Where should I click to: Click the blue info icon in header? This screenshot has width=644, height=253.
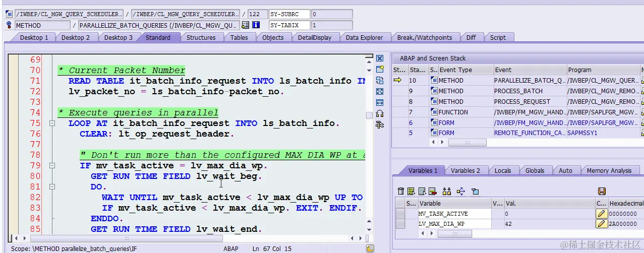tap(256, 25)
